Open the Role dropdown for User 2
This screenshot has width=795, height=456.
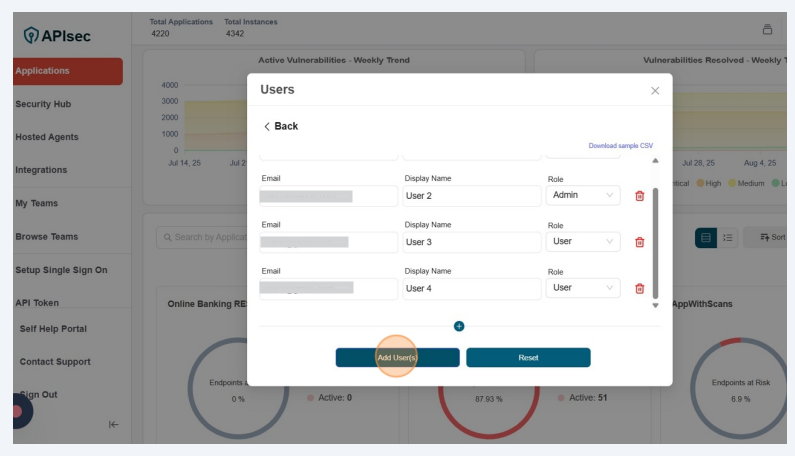[x=583, y=195]
